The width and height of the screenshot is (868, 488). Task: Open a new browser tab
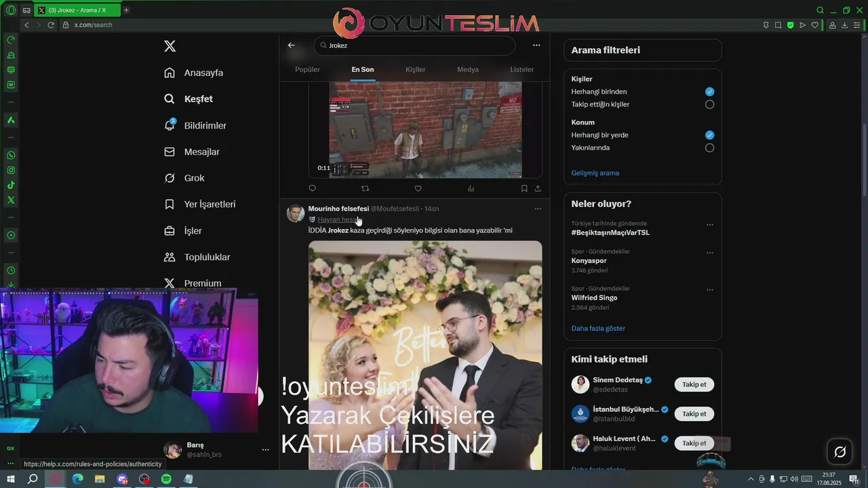126,10
